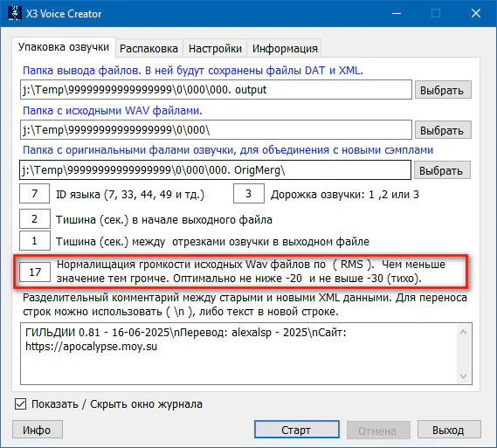Click the RMS normalization field showing 17
The height and width of the screenshot is (448, 497).
coord(35,272)
